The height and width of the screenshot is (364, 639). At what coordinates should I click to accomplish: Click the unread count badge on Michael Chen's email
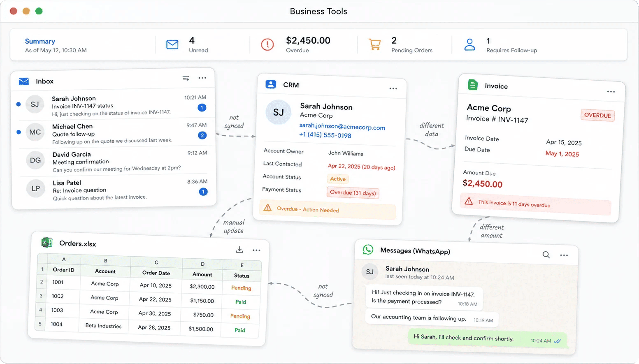[x=202, y=135]
